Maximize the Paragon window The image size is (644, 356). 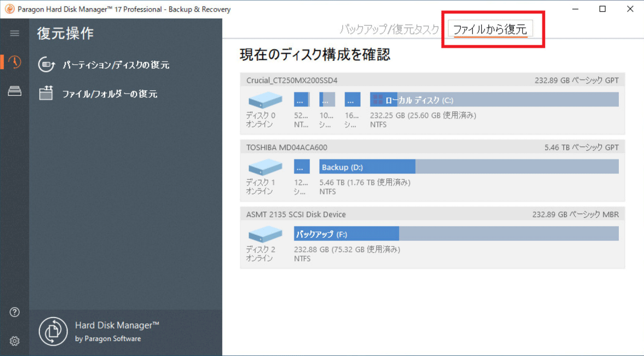click(x=603, y=9)
